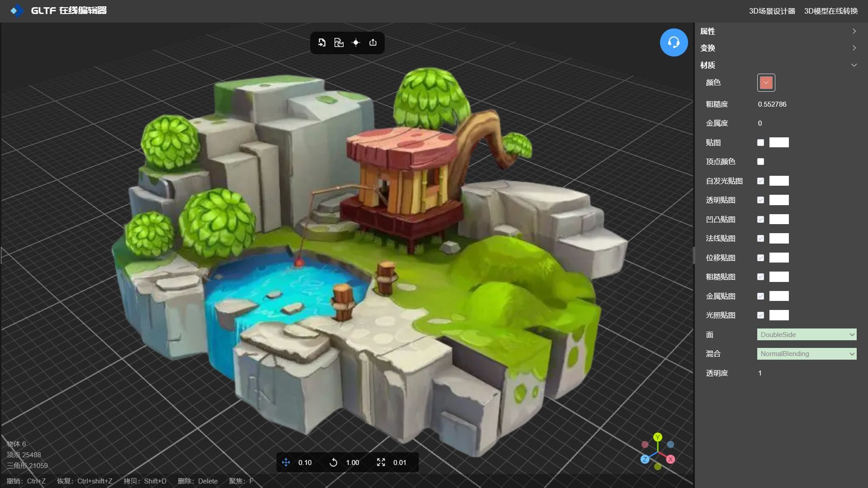This screenshot has width=868, height=488.
Task: Uncheck the 法线贴图 checkbox
Action: click(x=760, y=239)
